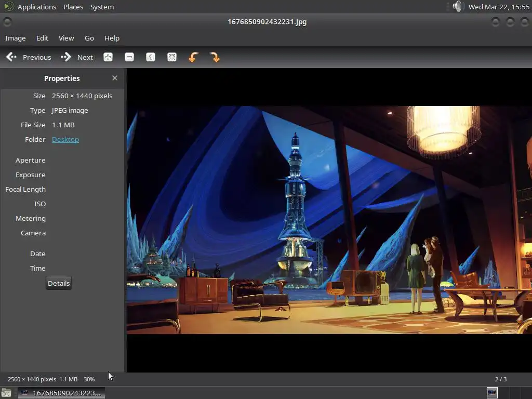The width and height of the screenshot is (532, 399).
Task: Click the Aperture label
Action: coord(31,160)
